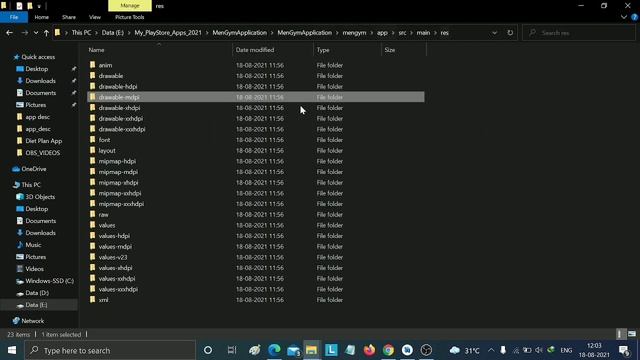Select This PC in navigation pane
The height and width of the screenshot is (360, 640).
coord(31,185)
